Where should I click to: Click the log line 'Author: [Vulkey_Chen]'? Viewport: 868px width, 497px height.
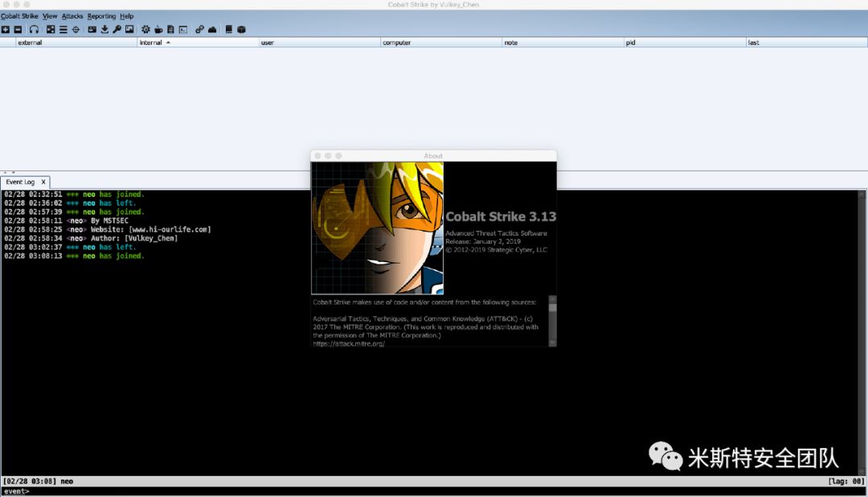134,238
